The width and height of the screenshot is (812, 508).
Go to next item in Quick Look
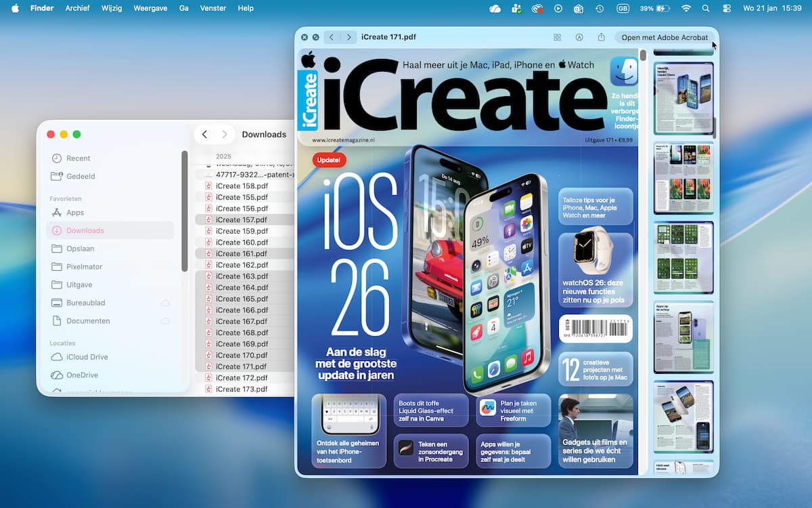348,38
